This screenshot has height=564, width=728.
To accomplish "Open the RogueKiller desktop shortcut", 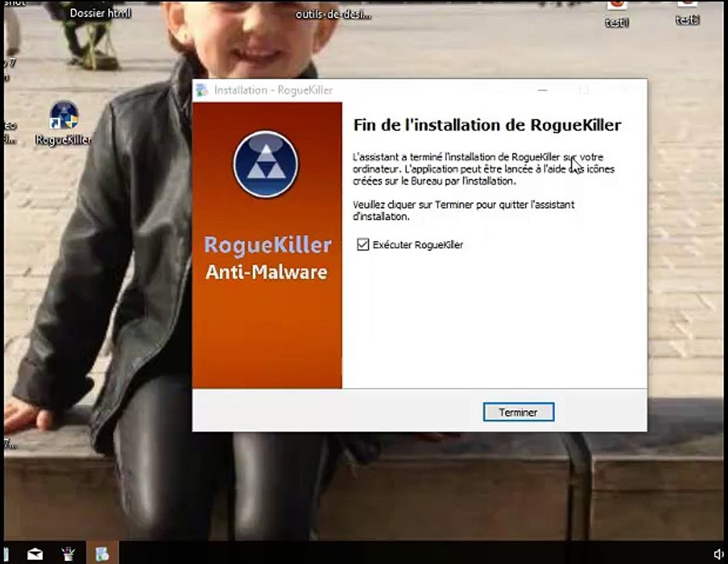I will click(63, 123).
